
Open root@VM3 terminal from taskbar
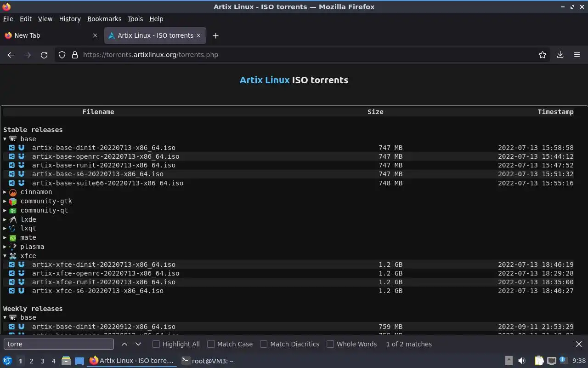pos(208,361)
